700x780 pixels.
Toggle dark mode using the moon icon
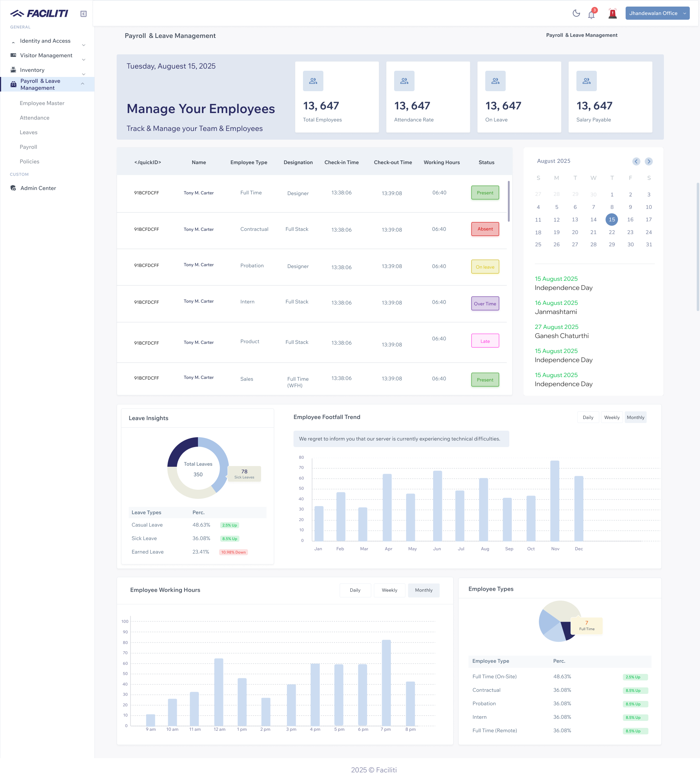(576, 13)
